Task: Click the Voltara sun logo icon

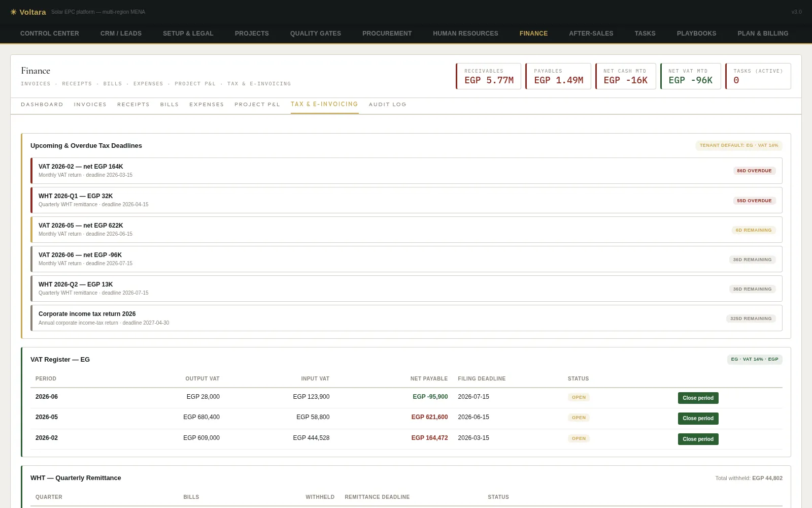Action: (14, 12)
